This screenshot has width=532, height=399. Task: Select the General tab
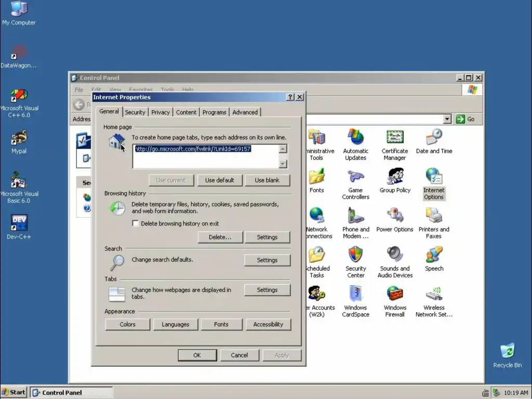point(109,111)
